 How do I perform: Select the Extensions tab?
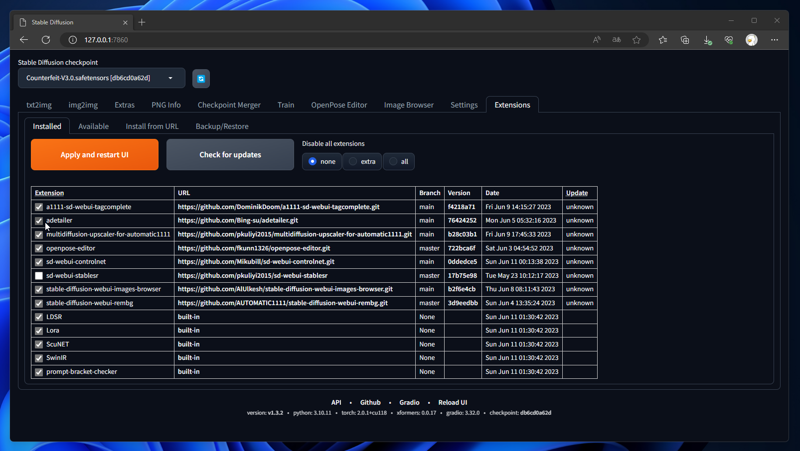coord(512,105)
